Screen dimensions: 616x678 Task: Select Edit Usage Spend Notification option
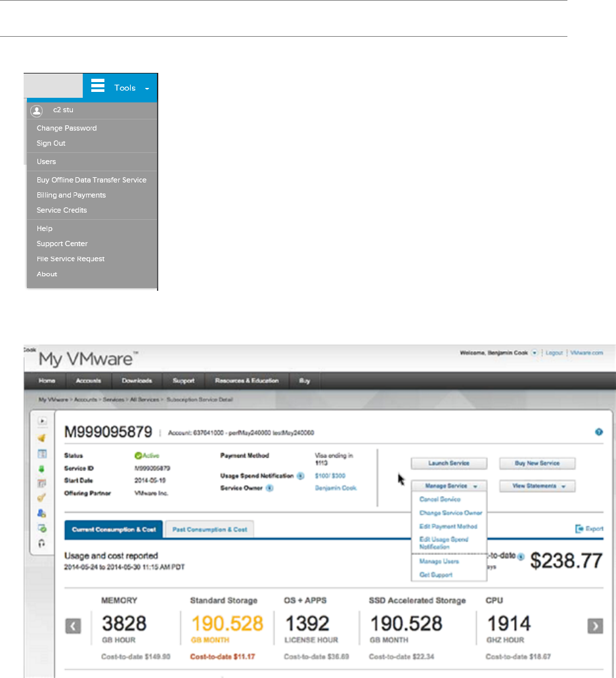[444, 543]
